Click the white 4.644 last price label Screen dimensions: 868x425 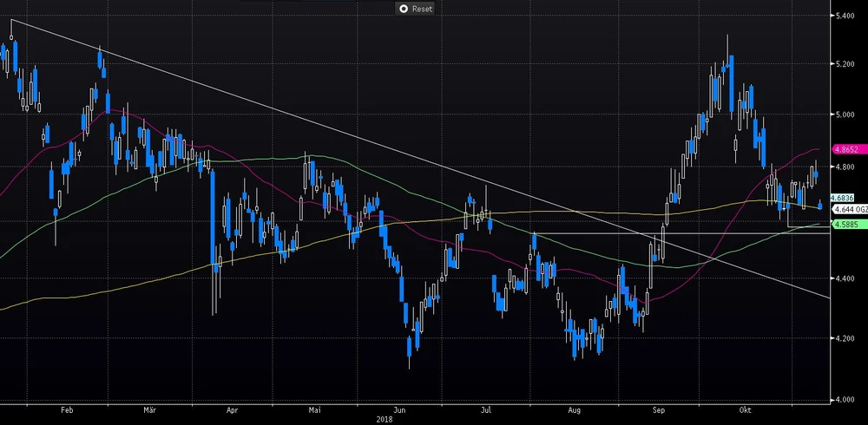(x=847, y=209)
